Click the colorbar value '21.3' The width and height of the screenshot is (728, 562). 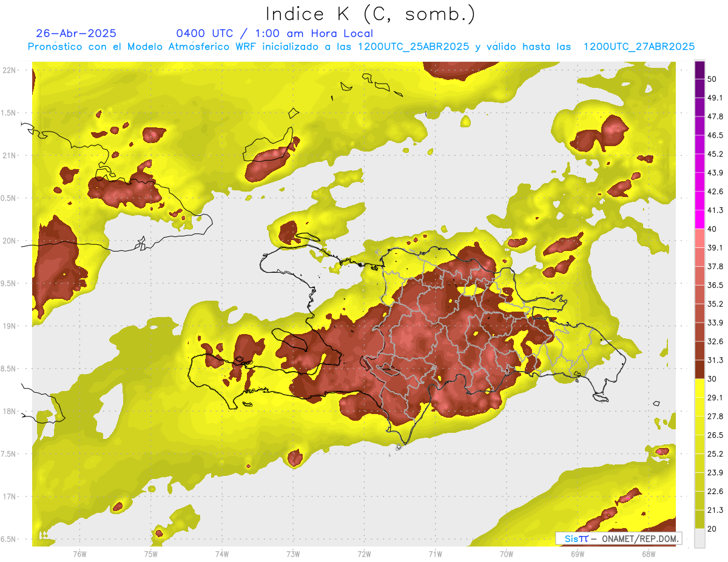(715, 510)
